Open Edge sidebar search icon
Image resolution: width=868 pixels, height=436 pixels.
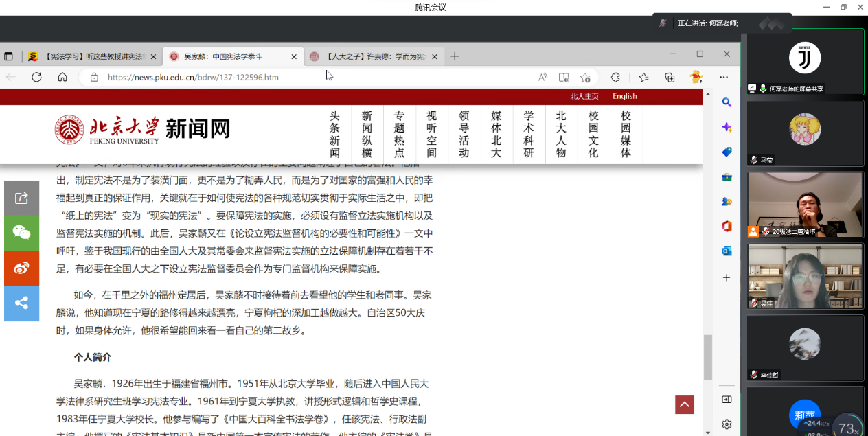(x=727, y=103)
